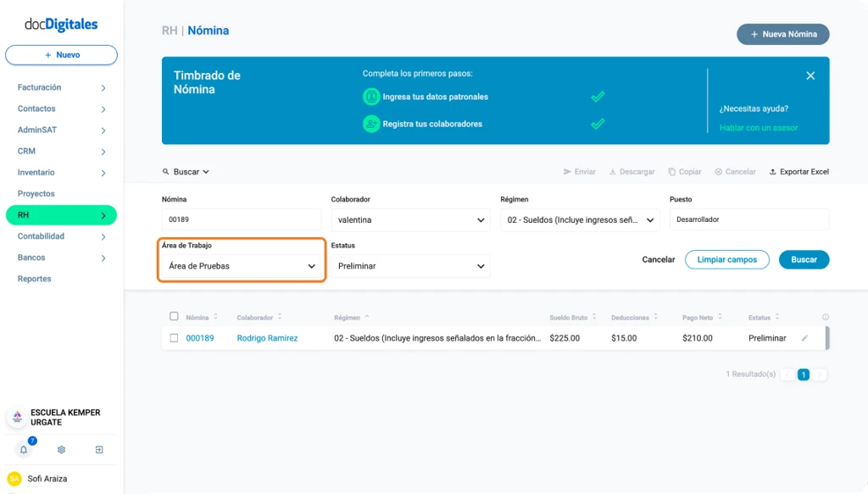Click Limpiar campos button

(726, 259)
